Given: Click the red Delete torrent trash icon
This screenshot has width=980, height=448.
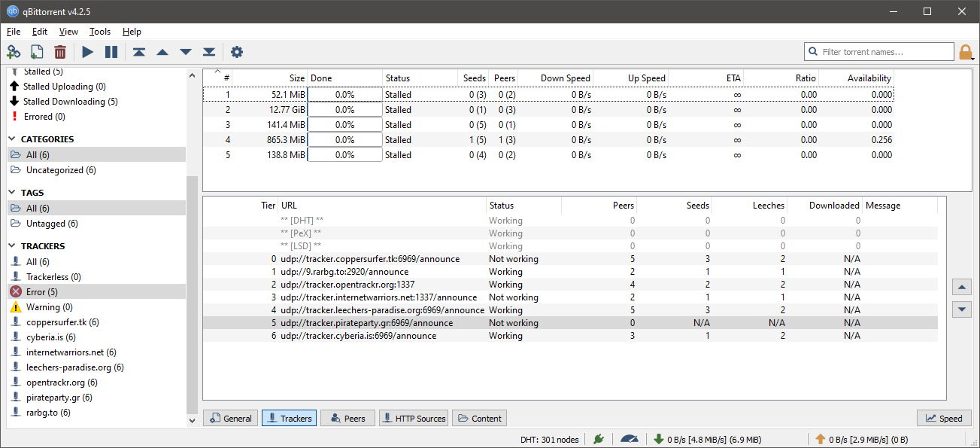Looking at the screenshot, I should pos(60,52).
